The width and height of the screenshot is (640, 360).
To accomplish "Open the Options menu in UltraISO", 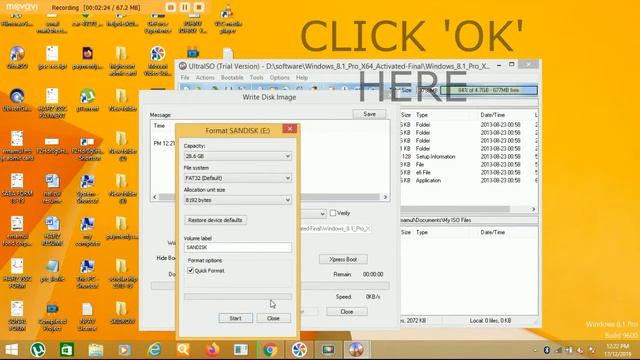I will click(x=280, y=78).
